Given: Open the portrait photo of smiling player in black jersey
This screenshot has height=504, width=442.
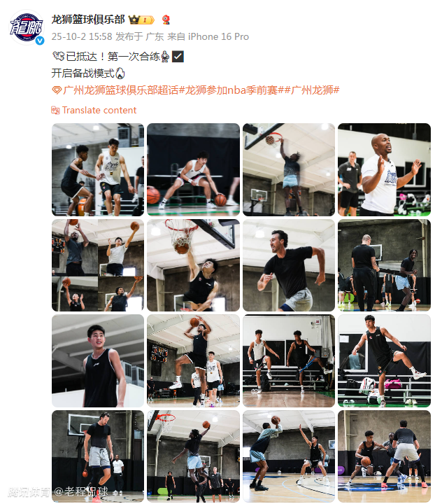Looking at the screenshot, I should [x=98, y=360].
